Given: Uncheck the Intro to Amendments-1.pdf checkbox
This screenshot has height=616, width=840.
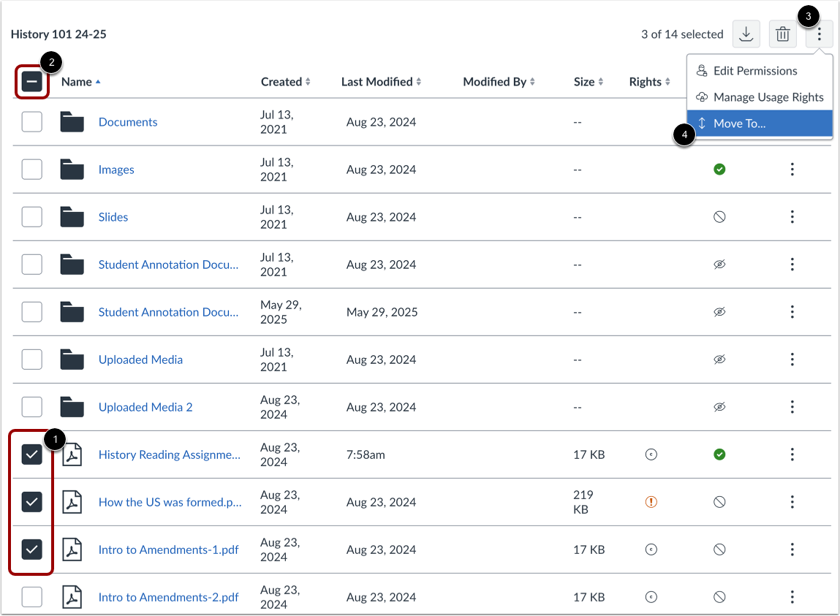Looking at the screenshot, I should click(32, 550).
